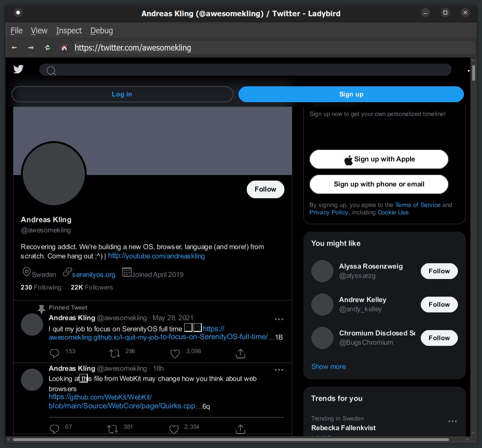Follow Andrew Kelley
This screenshot has height=448, width=482.
point(439,304)
